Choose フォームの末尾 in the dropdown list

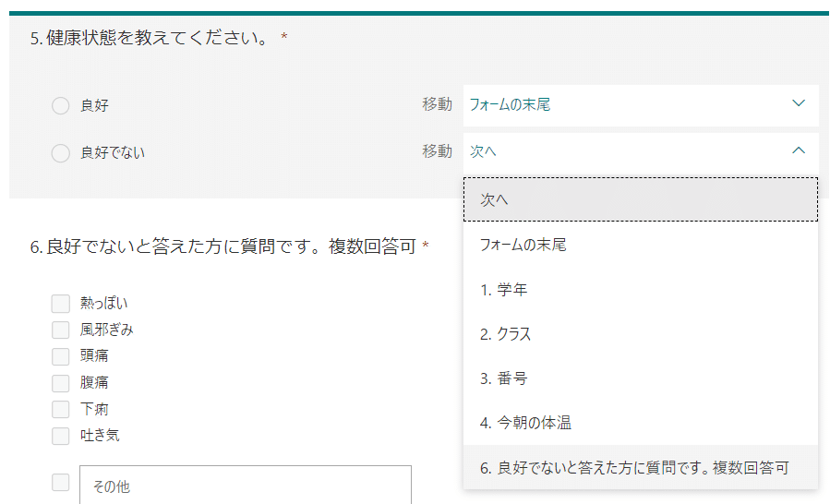point(641,245)
